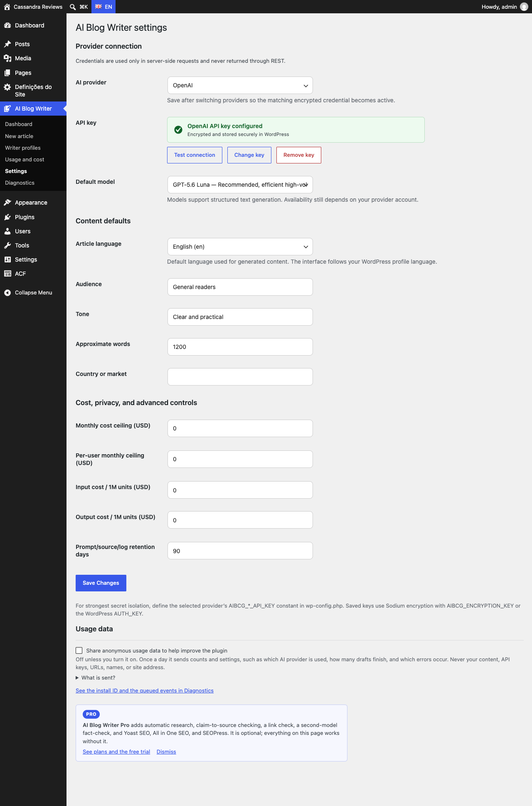This screenshot has width=532, height=806.
Task: Open the Default model dropdown
Action: [x=240, y=185]
